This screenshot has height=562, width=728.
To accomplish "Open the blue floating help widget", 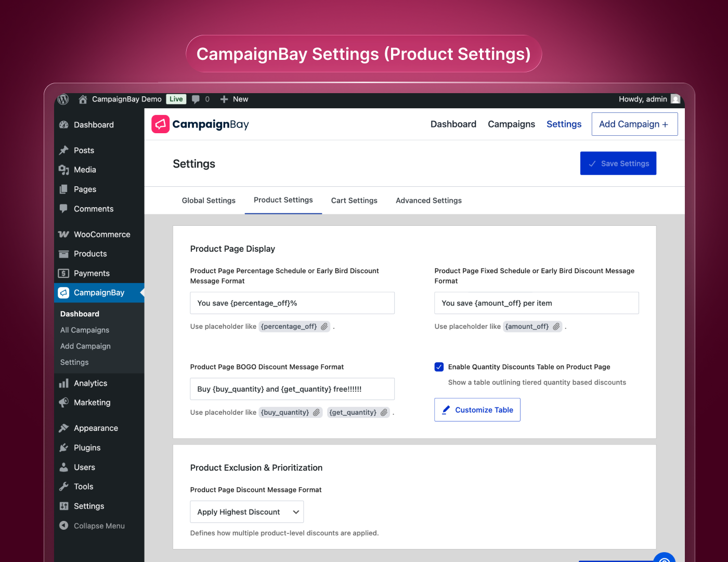I will 664,558.
